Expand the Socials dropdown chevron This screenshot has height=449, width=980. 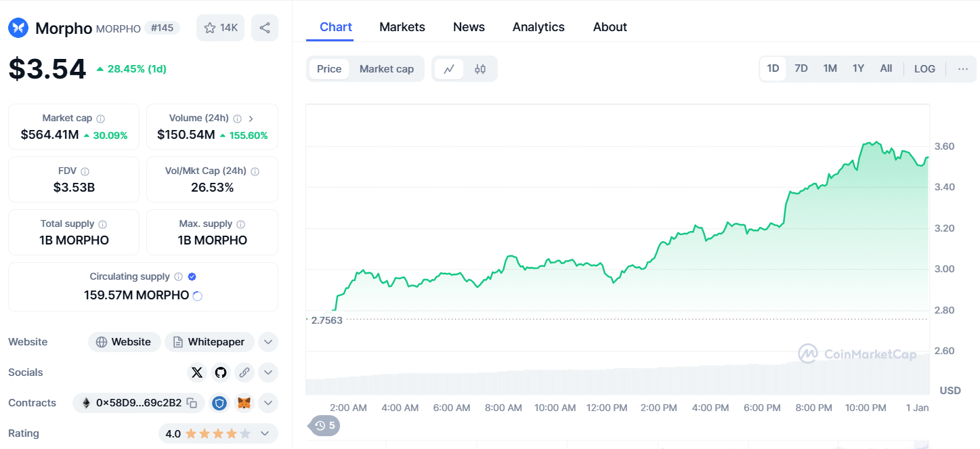(268, 372)
